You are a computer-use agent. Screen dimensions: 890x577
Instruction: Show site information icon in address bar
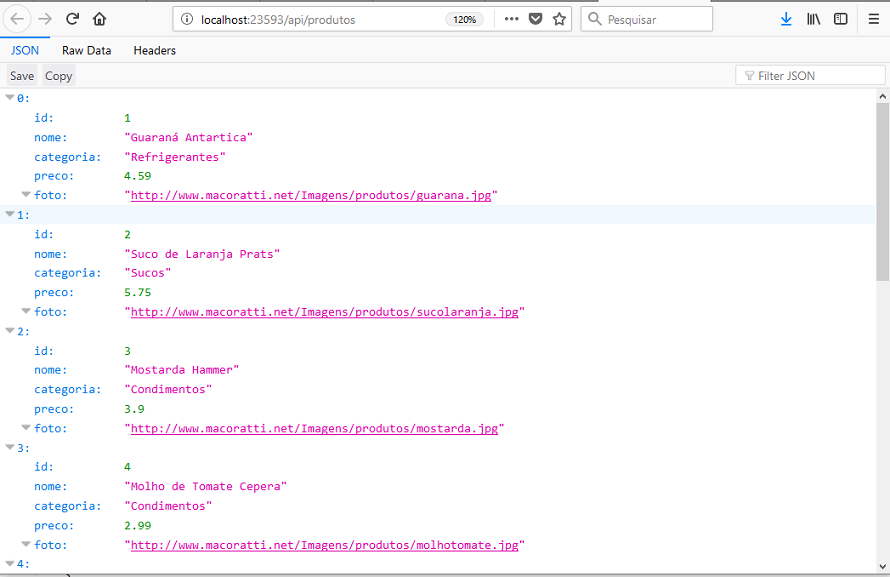(x=187, y=19)
